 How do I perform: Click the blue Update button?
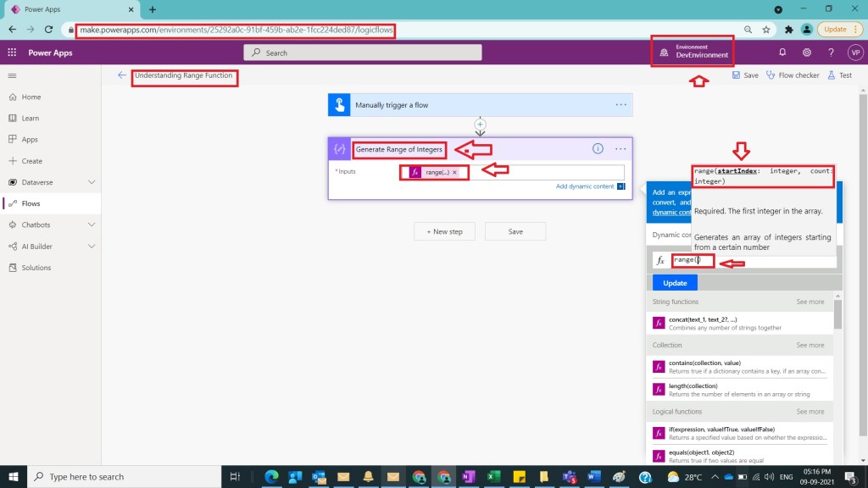[675, 283]
